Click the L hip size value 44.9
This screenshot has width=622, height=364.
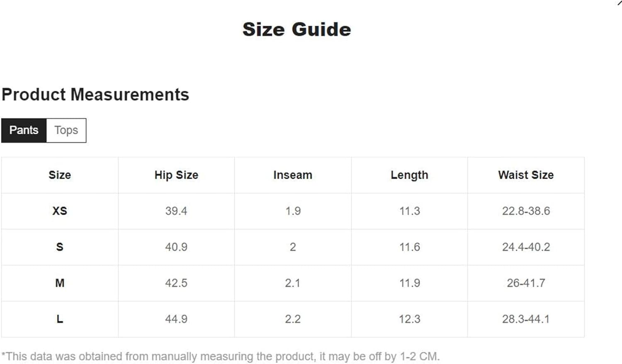(x=176, y=319)
